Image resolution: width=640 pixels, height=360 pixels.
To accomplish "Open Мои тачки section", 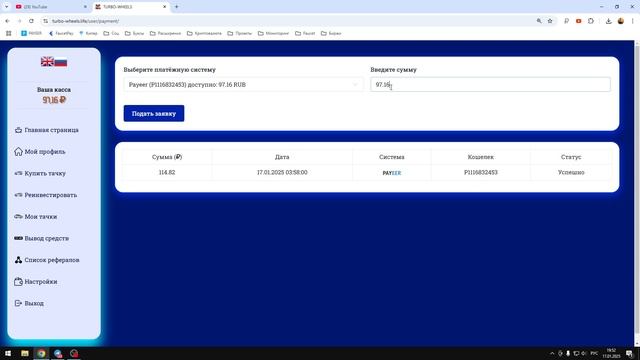I will [41, 216].
